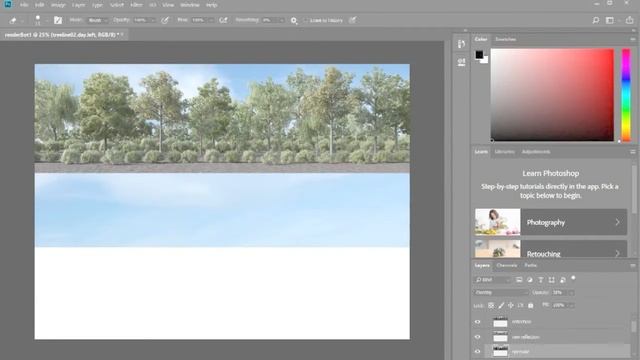Filter for pixel layers icon
Image resolution: width=640 pixels, height=360 pixels.
click(519, 280)
